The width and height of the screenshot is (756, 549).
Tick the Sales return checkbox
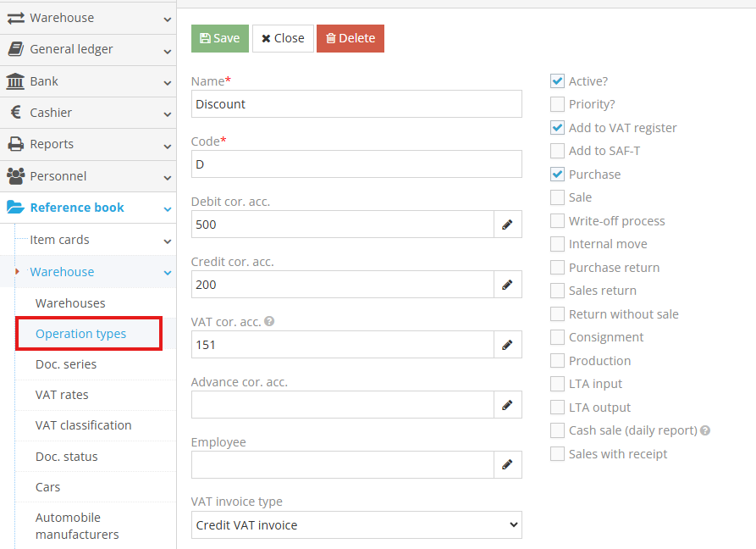point(557,291)
